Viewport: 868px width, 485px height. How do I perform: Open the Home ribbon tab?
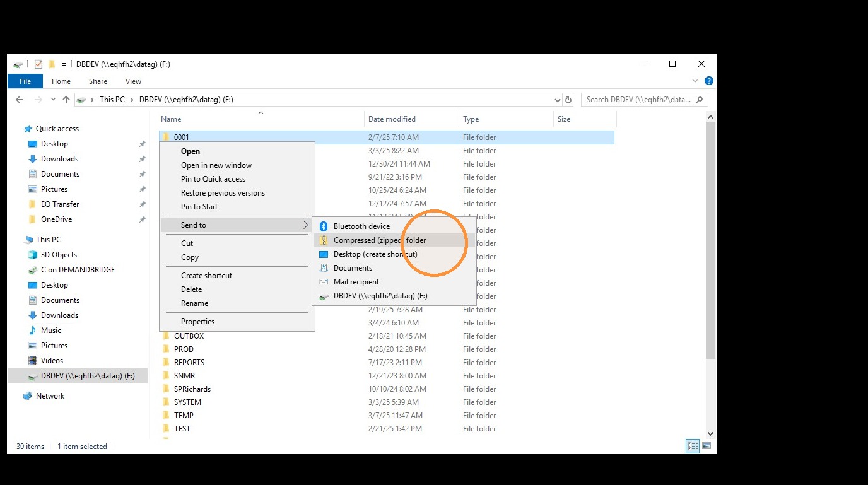pos(61,81)
